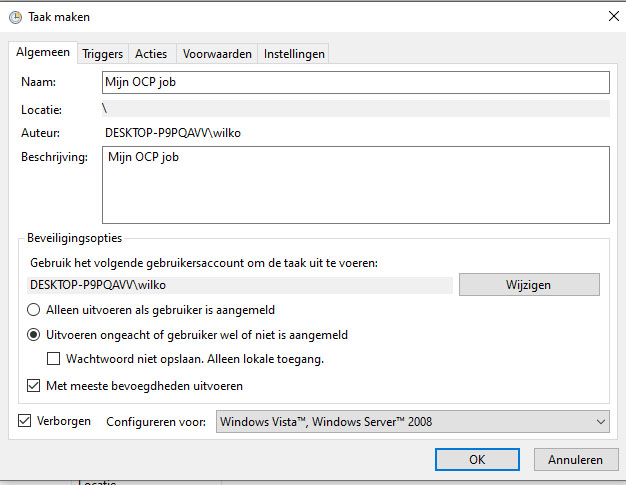Uncheck 'Met meeste bevoegdheden uitvoeren'
This screenshot has height=485, width=626.
(x=34, y=386)
